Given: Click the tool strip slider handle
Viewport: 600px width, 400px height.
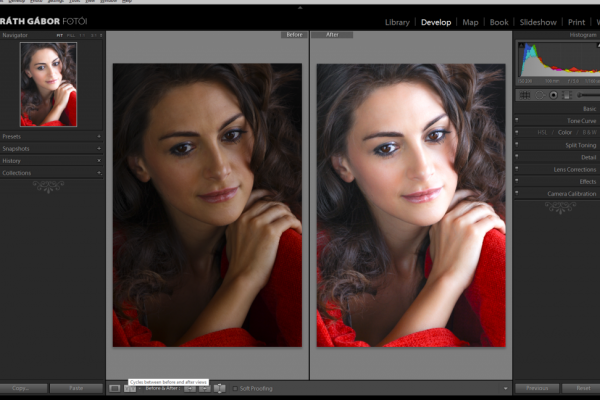Looking at the screenshot, I should point(580,95).
